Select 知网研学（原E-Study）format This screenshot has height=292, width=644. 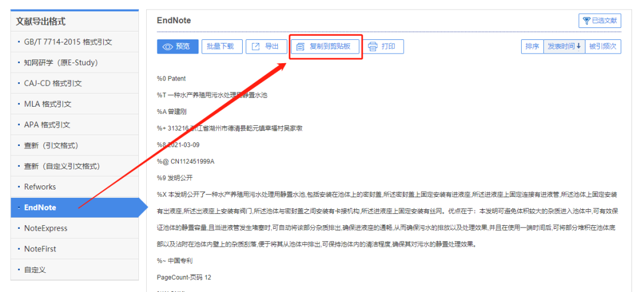point(75,63)
